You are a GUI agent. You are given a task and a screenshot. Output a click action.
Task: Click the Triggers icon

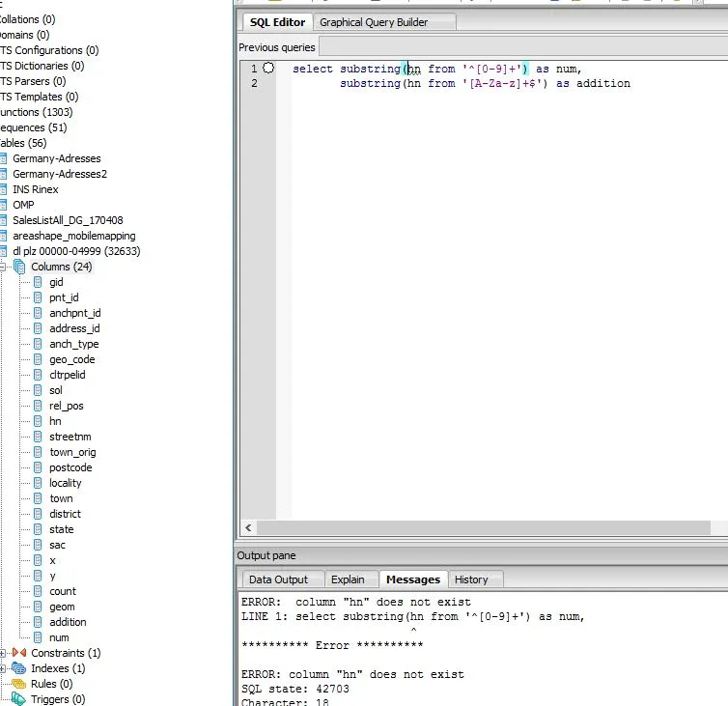tap(19, 699)
